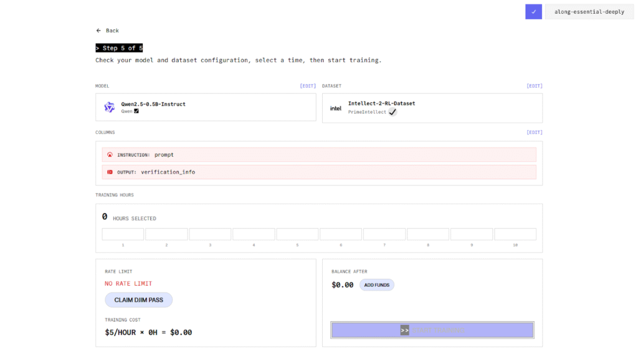Screen dimensions: 638x364
Task: Pick the 3 hour training segment
Action: click(x=210, y=235)
